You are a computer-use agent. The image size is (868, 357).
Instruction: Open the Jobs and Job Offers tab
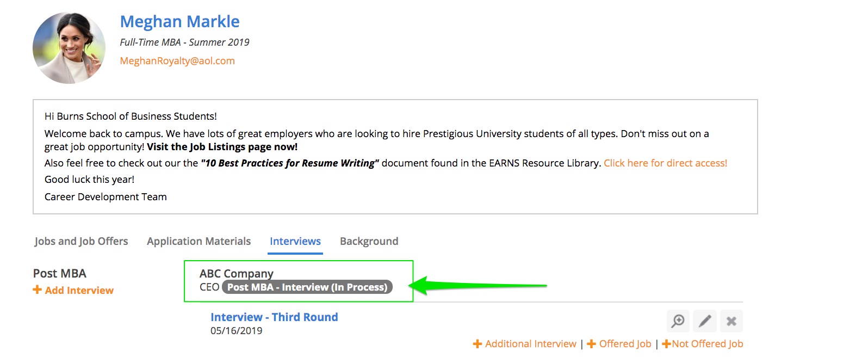click(81, 241)
